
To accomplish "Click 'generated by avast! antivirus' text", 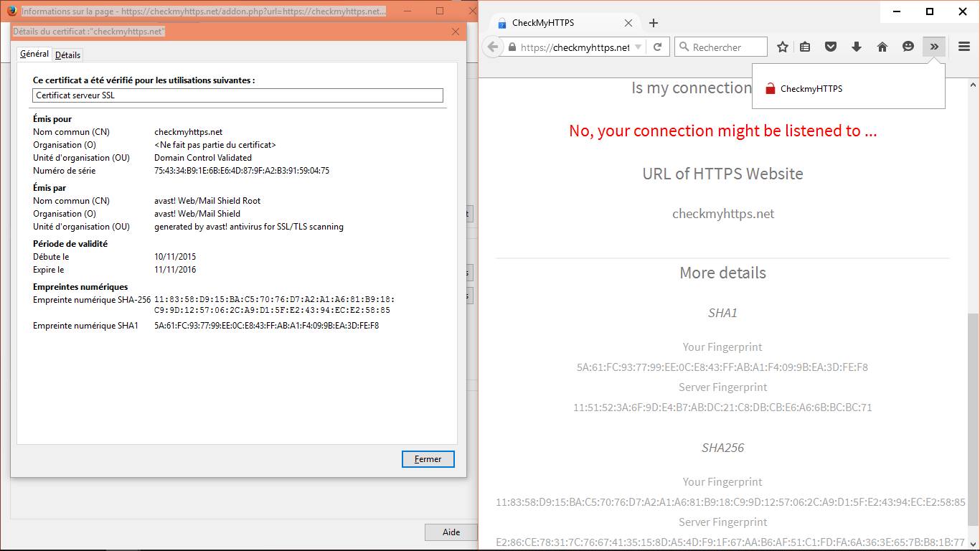I will point(249,227).
